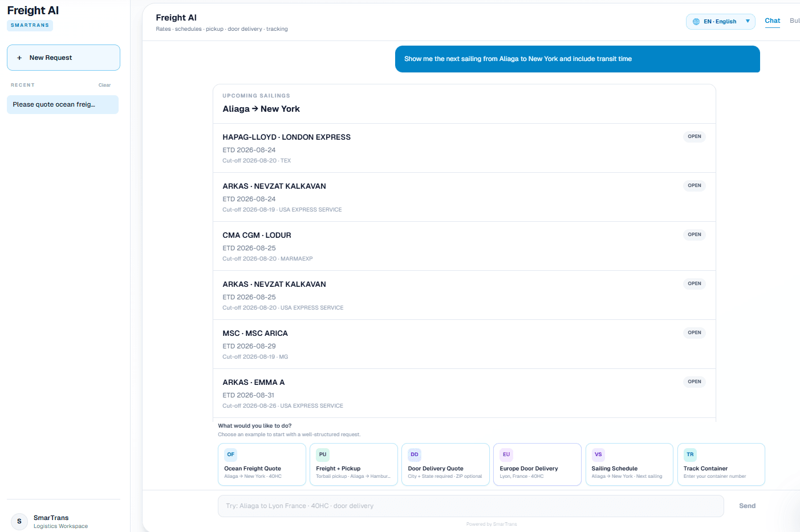Click the Freight AI sidebar logo
This screenshot has height=532, width=800.
click(x=33, y=10)
